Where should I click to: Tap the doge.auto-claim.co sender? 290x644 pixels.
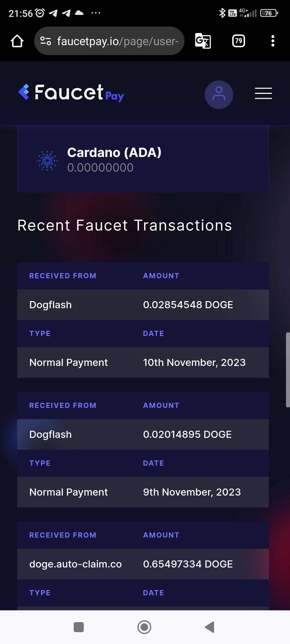[x=75, y=564]
